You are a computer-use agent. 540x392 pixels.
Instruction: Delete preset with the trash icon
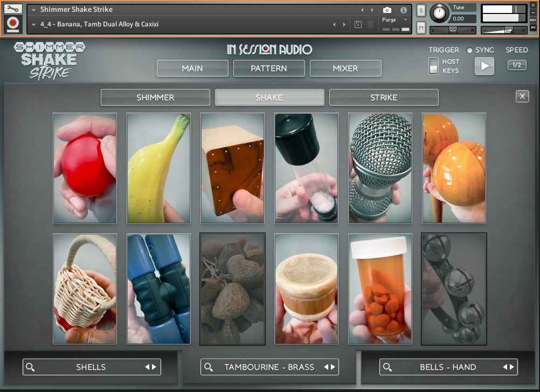coord(371,24)
